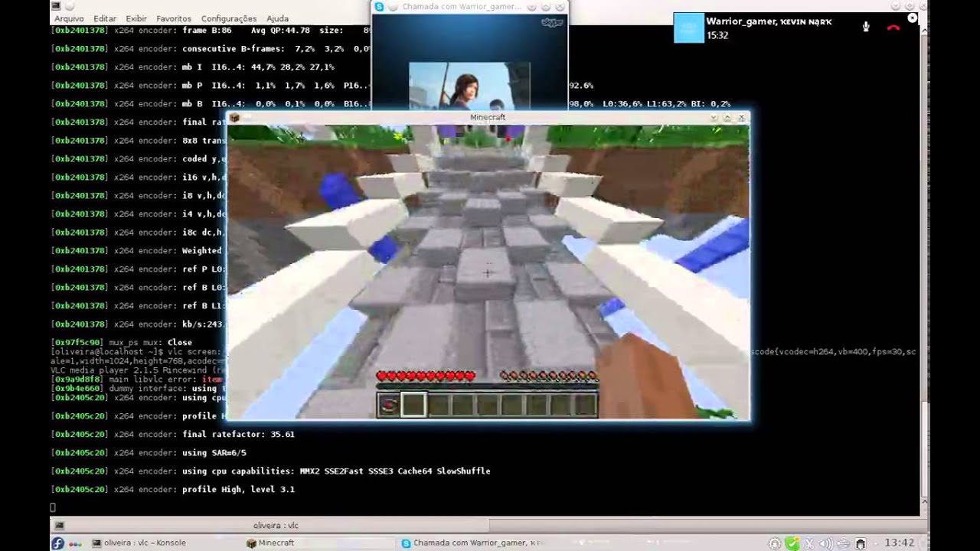Screen dimensions: 980x551
Task: Click call duration 15:32 text
Action: coord(717,35)
